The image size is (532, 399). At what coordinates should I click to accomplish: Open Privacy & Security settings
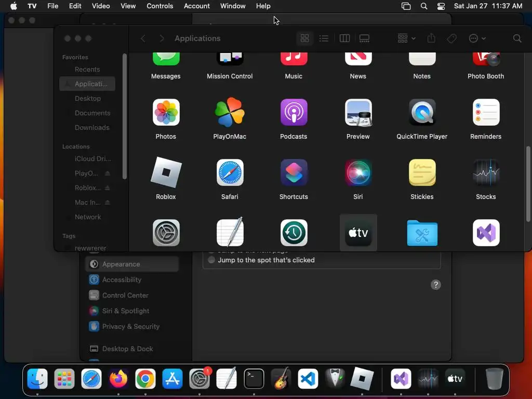pyautogui.click(x=132, y=326)
